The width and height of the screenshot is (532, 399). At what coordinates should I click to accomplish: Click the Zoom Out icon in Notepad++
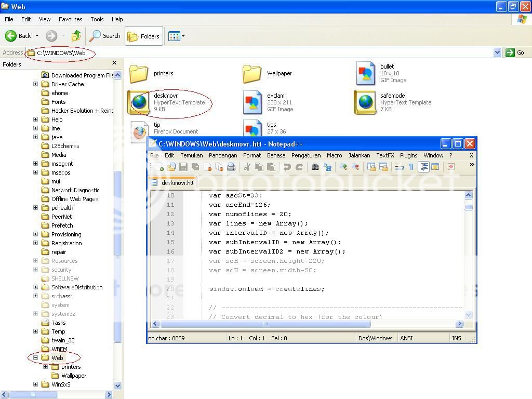point(355,167)
